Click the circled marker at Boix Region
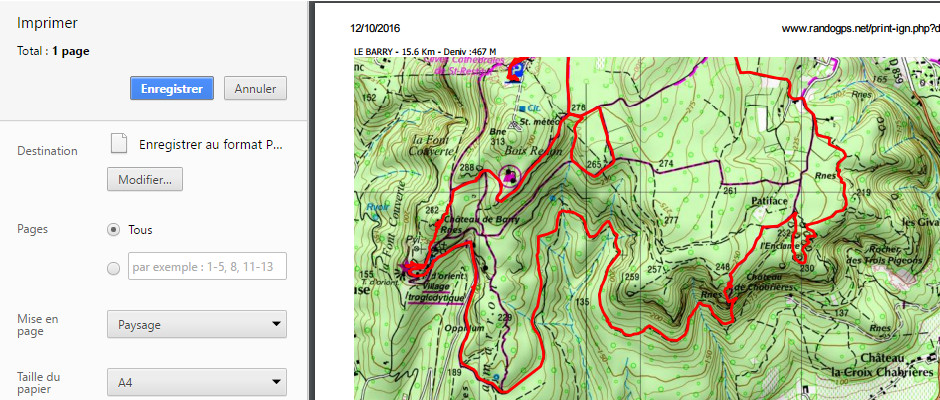The height and width of the screenshot is (400, 940). (x=511, y=177)
